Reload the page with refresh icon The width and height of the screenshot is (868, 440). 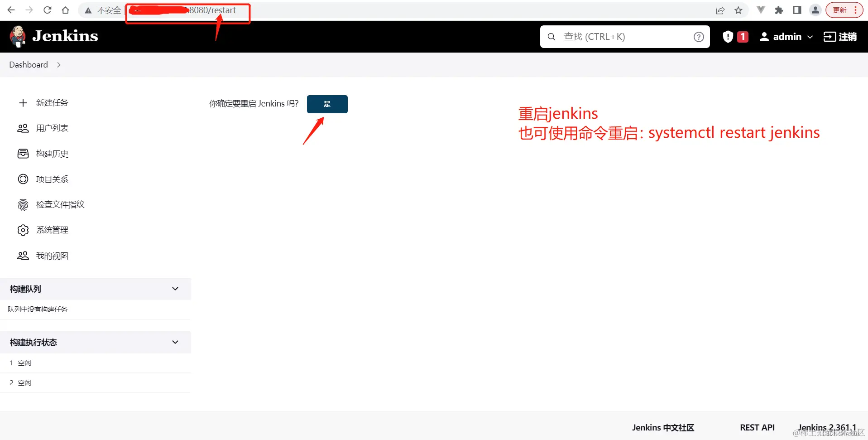point(47,10)
